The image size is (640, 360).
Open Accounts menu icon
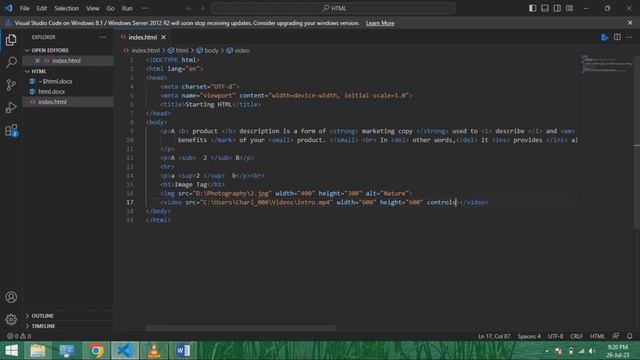click(x=11, y=297)
